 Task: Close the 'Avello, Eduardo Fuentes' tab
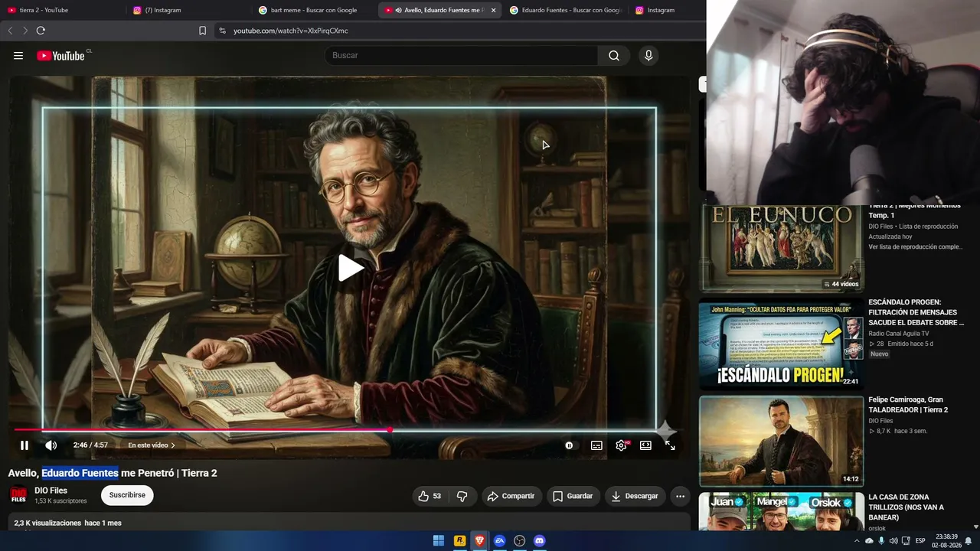pyautogui.click(x=493, y=10)
